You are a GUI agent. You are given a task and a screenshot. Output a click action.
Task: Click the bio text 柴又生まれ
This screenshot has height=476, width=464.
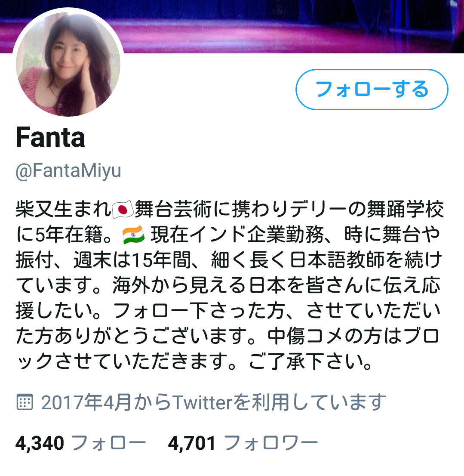[63, 210]
